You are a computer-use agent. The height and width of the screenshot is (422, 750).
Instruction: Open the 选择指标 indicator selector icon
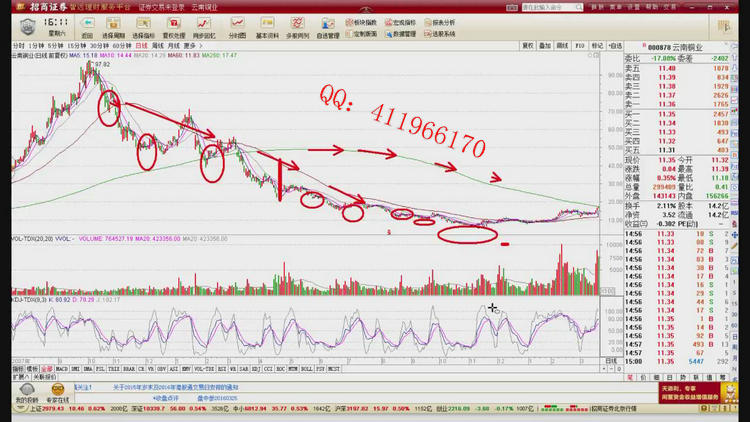(143, 23)
